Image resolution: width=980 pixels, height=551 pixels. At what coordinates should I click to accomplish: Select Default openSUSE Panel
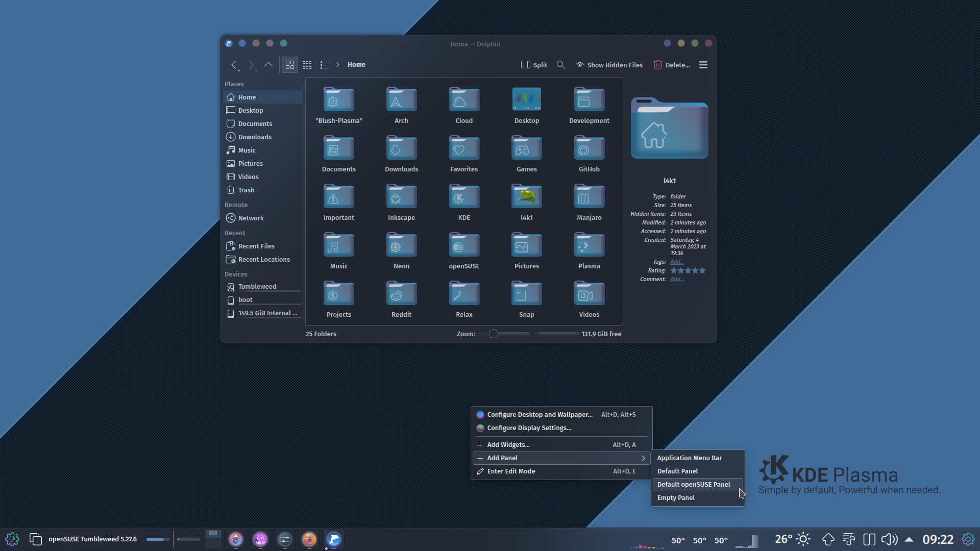click(x=698, y=485)
